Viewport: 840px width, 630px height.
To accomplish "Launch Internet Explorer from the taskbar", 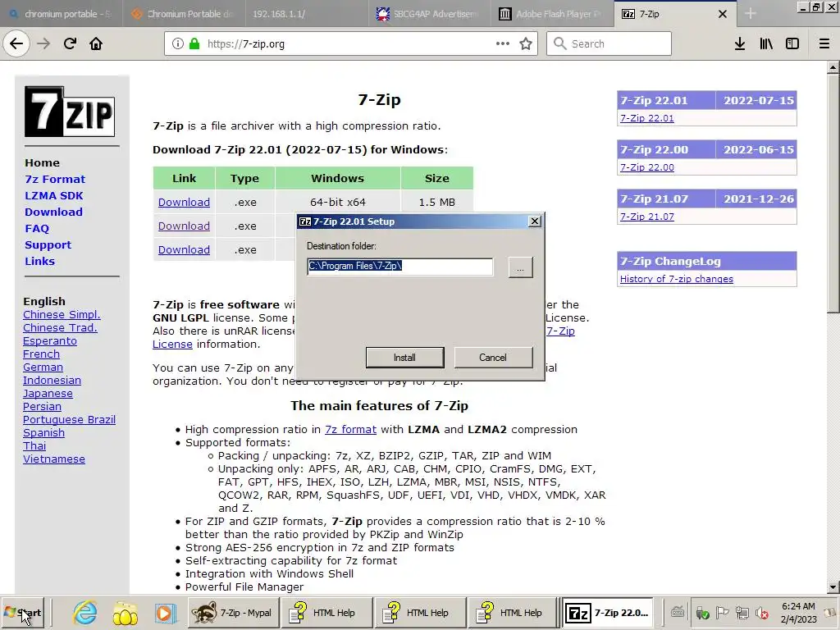I will click(84, 612).
